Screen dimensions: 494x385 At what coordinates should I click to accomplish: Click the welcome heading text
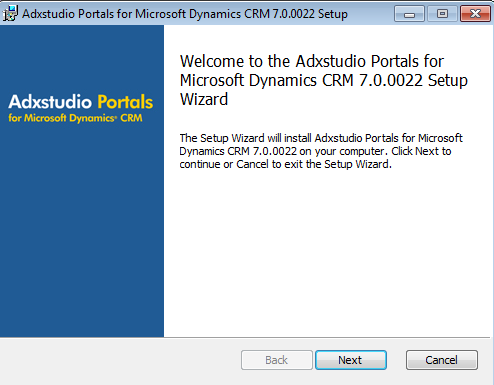[x=324, y=80]
